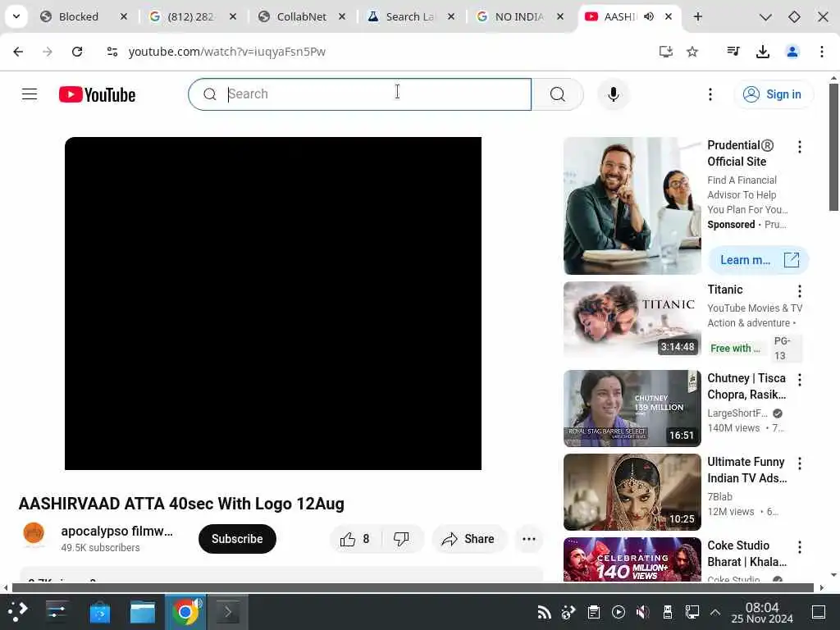This screenshot has width=840, height=630.
Task: Sign in to YouTube
Action: click(773, 94)
